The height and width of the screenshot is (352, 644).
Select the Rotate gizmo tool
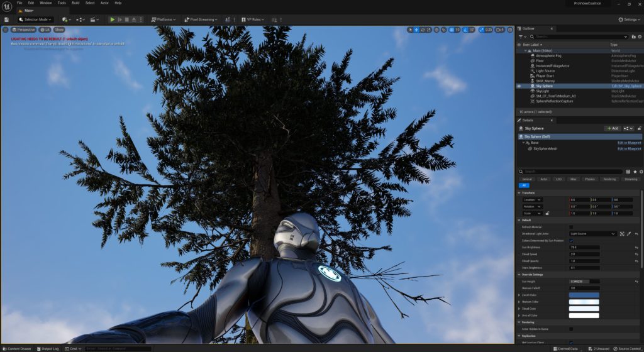pos(423,30)
